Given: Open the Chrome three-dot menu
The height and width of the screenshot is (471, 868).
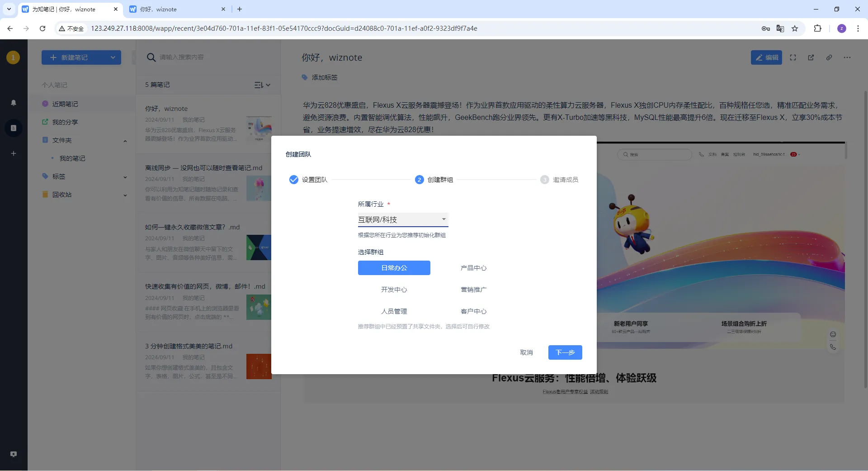Looking at the screenshot, I should tap(858, 29).
